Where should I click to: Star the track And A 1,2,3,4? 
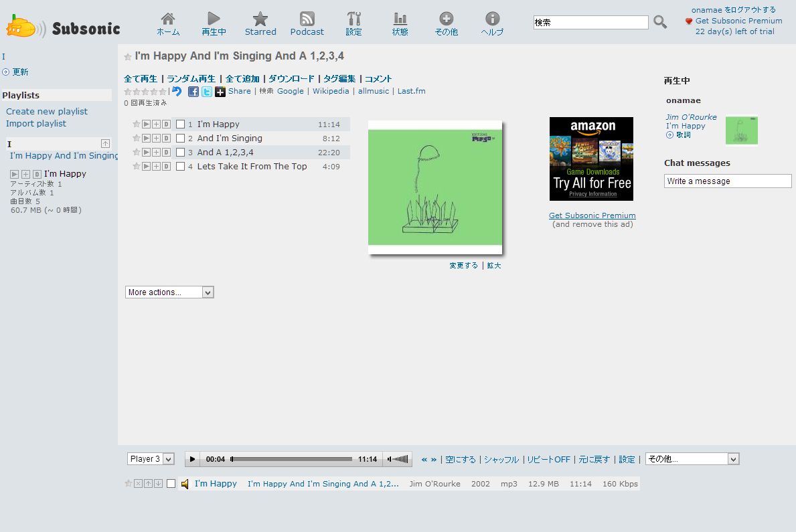tap(136, 153)
